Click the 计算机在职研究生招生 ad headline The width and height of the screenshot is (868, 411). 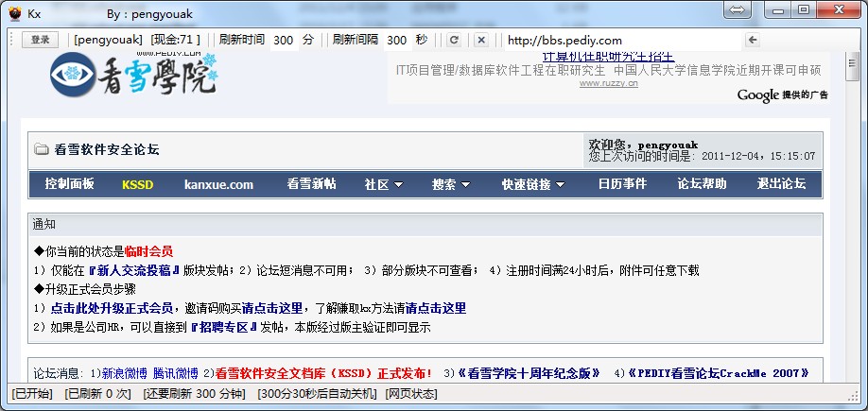tap(608, 57)
